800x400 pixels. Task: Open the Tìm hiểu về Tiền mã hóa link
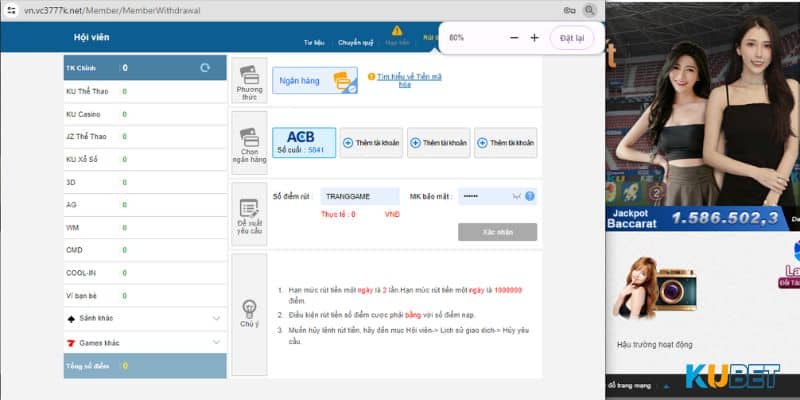410,80
